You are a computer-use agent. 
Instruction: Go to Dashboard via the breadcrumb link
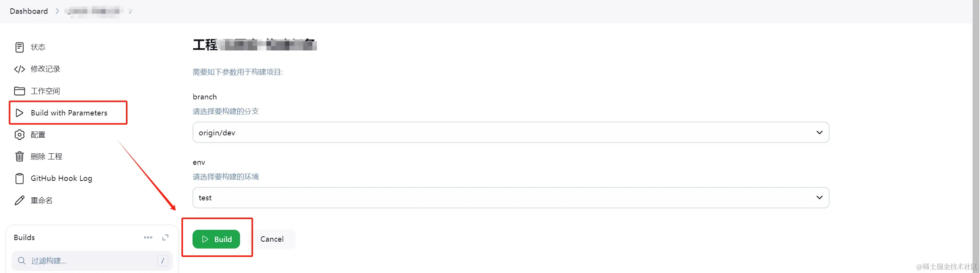coord(29,11)
